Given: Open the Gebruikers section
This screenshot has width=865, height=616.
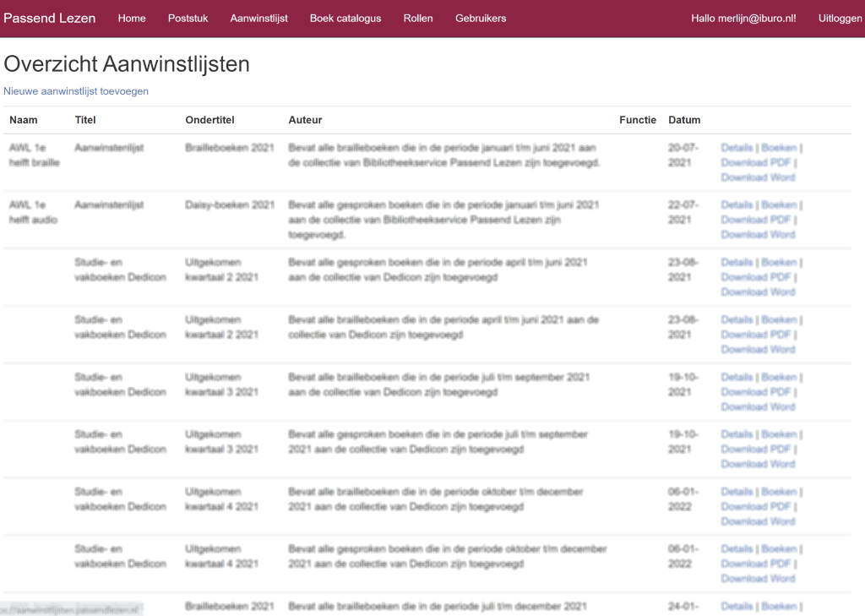Looking at the screenshot, I should pyautogui.click(x=481, y=18).
